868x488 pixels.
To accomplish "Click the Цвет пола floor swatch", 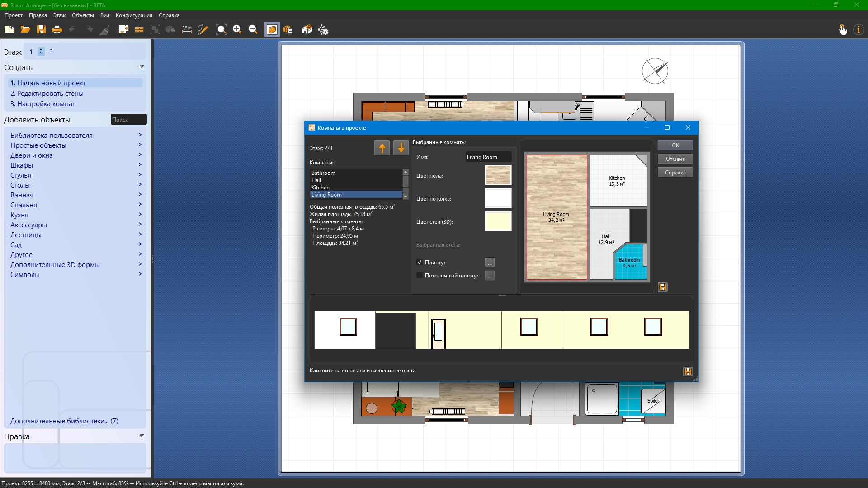I will pos(498,175).
